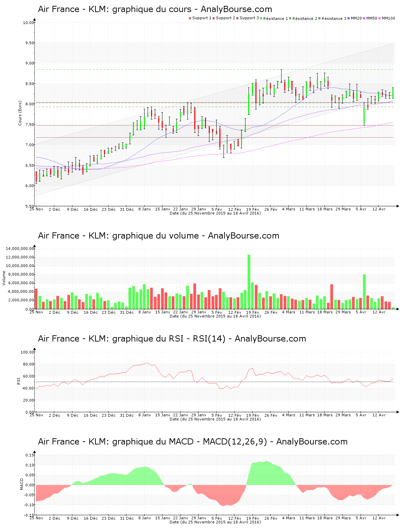Click the date range caption under price chart
Viewport: 412px width, 532px height.
215,213
